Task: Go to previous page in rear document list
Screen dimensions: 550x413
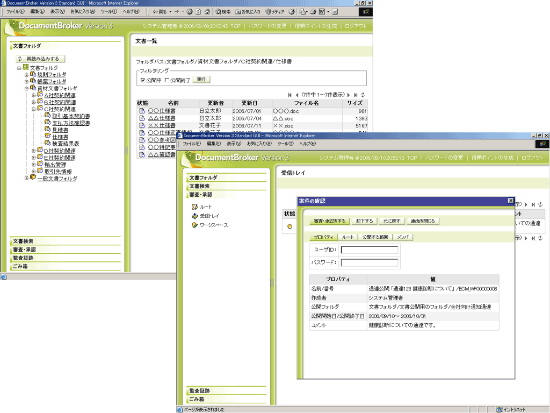Action: click(x=297, y=95)
